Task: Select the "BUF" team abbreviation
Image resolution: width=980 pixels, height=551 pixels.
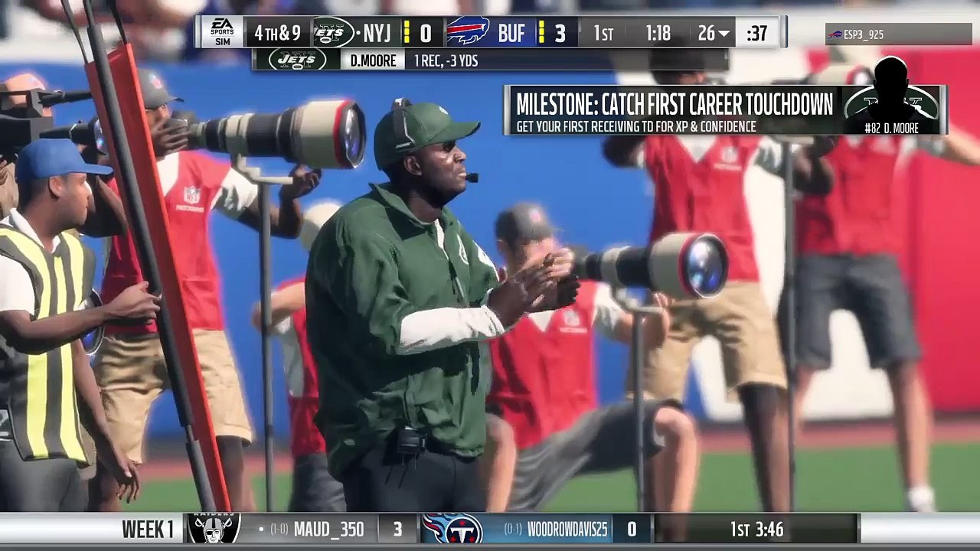Action: point(511,34)
